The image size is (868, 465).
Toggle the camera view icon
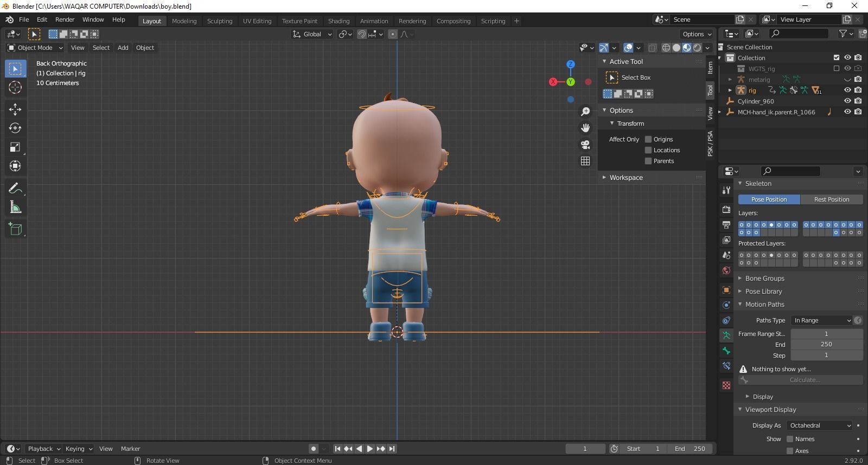pos(585,145)
